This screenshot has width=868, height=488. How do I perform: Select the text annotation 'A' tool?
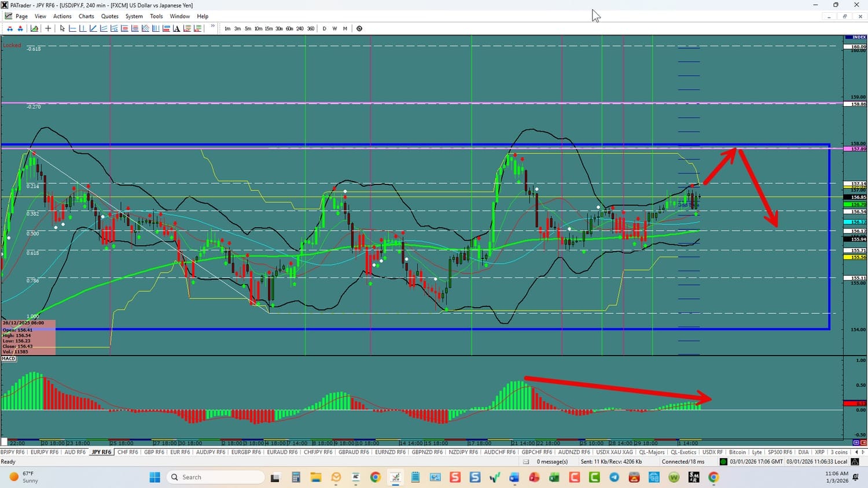(x=176, y=28)
